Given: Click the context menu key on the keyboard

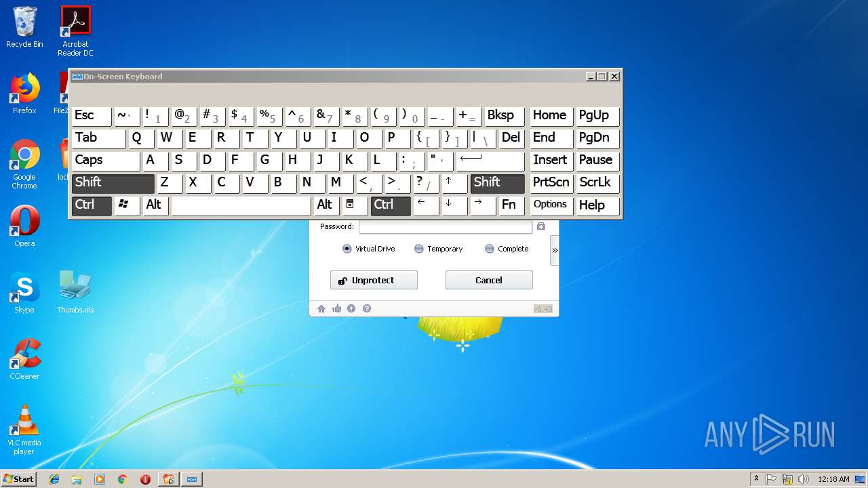Looking at the screenshot, I should 354,205.
